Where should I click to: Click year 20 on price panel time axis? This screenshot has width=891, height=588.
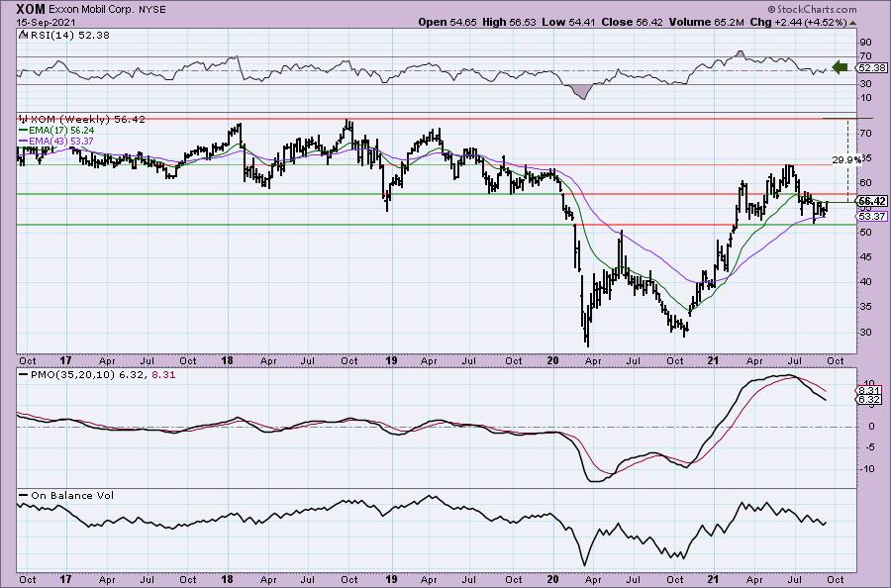tap(552, 360)
